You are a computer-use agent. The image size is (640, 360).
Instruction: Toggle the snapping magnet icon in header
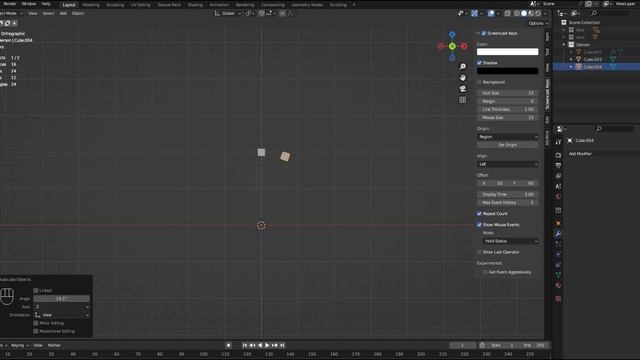[x=261, y=13]
